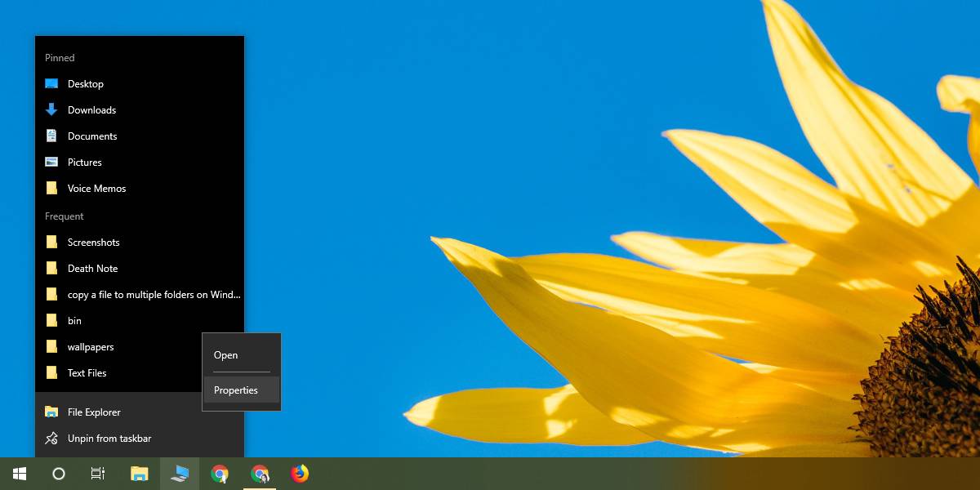Open the pinned Documents folder
Viewport: 980px width, 490px height.
tap(92, 136)
